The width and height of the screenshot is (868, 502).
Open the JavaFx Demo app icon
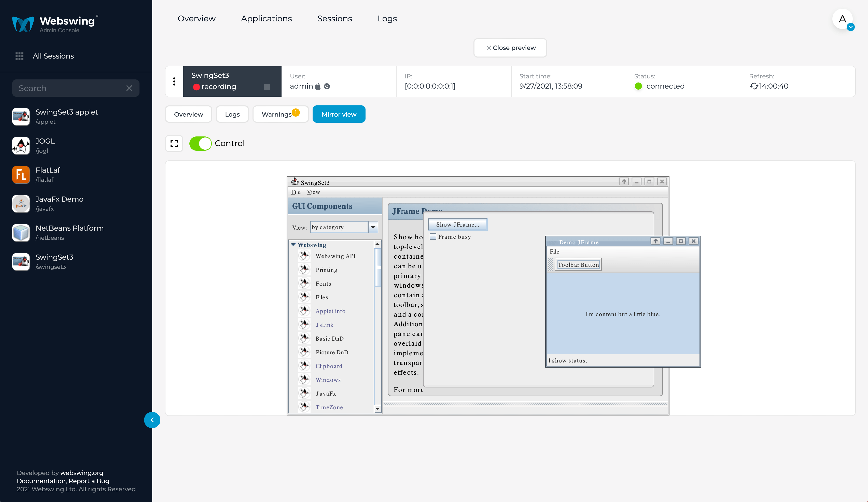[21, 204]
